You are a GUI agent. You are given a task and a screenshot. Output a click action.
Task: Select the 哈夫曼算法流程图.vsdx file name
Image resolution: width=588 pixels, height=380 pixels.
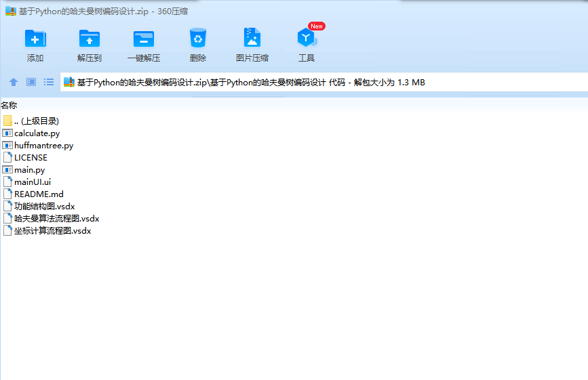pyautogui.click(x=56, y=218)
